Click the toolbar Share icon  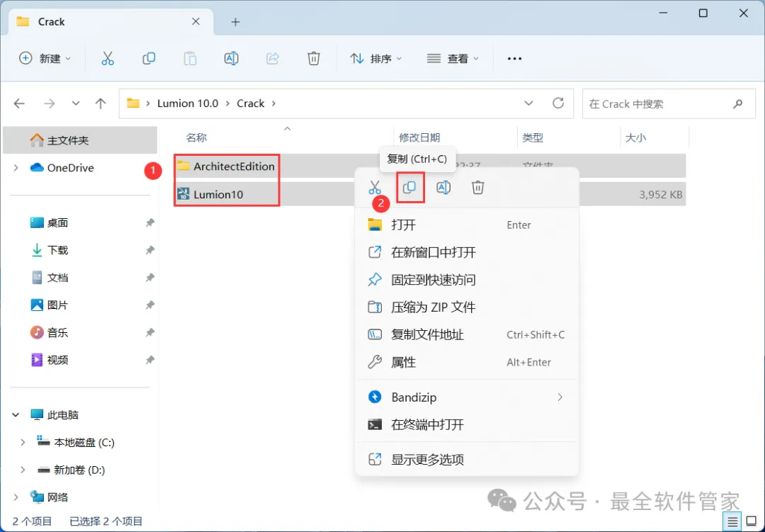click(x=272, y=59)
